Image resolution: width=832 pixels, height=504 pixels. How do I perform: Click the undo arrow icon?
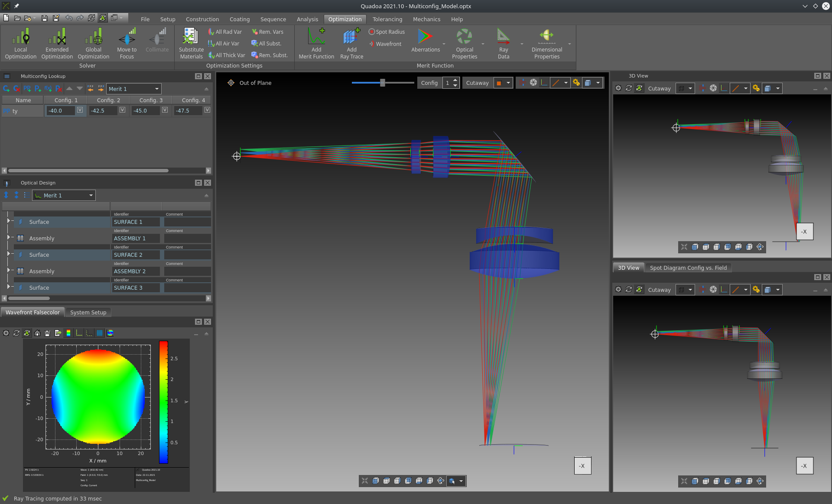pyautogui.click(x=69, y=18)
